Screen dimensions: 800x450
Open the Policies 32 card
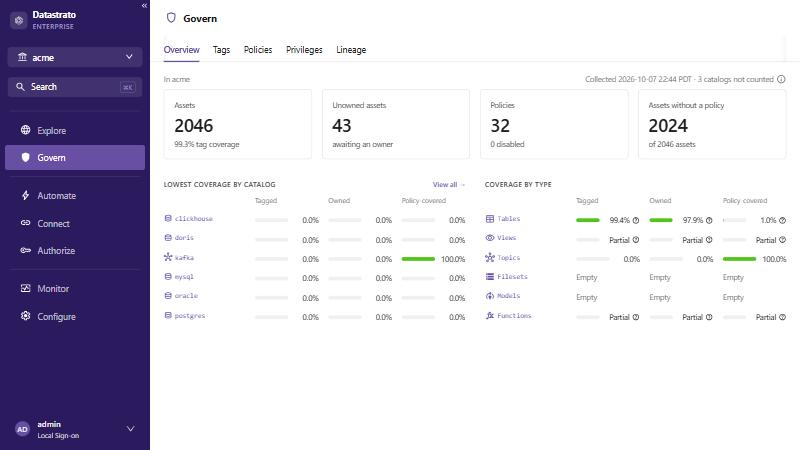tap(554, 124)
